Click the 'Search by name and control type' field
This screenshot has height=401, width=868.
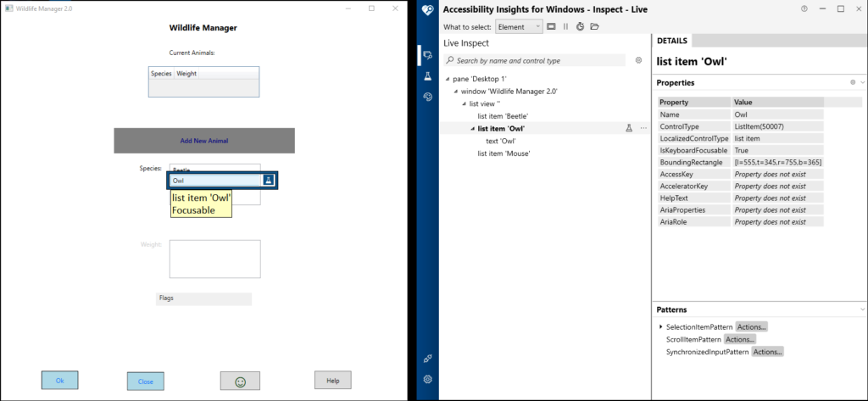(535, 60)
